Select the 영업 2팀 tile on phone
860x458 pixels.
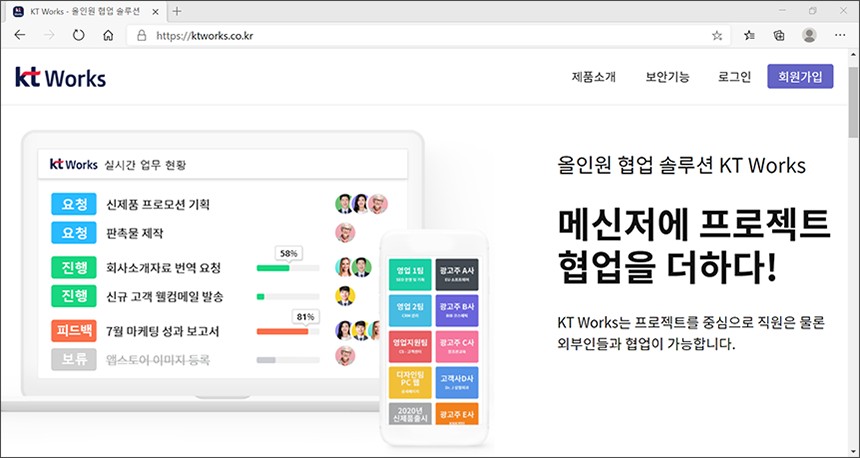click(x=410, y=310)
